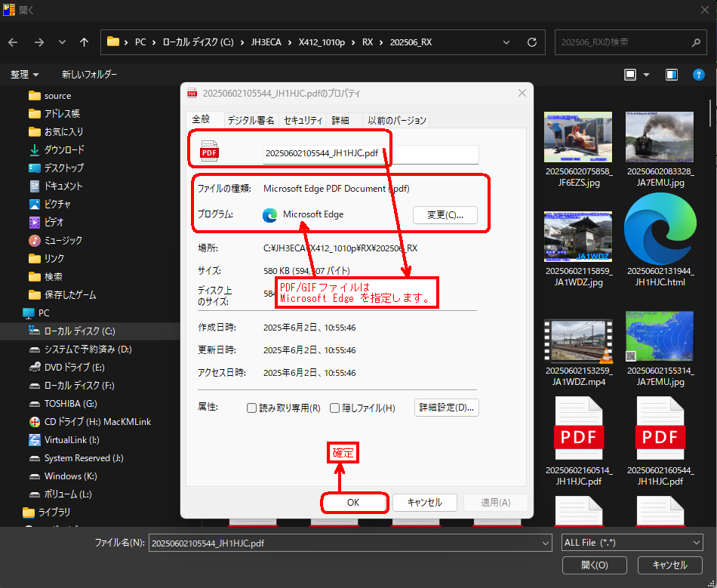Screen dimensions: 717x588
Task: Go forward with the right arrow
Action: 38,42
